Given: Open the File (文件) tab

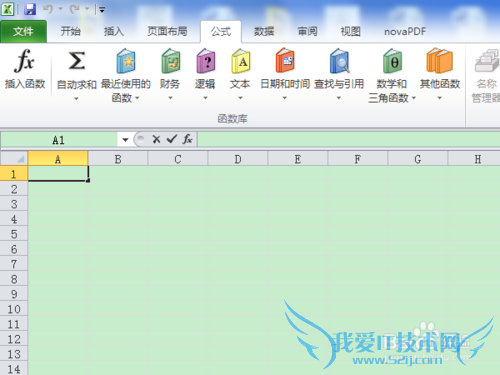Looking at the screenshot, I should click(x=23, y=31).
